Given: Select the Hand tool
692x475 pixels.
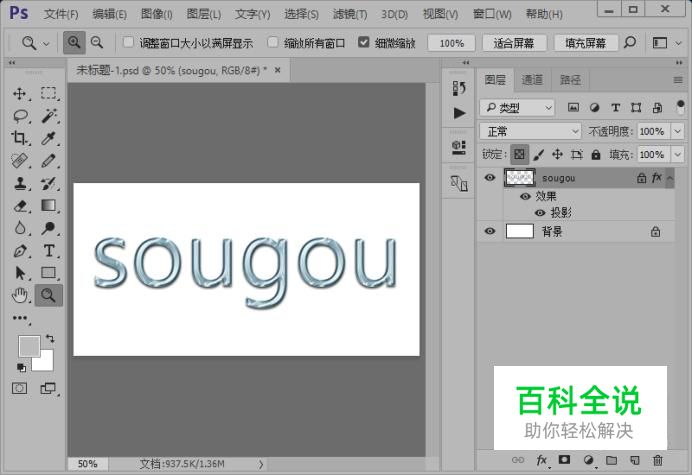Looking at the screenshot, I should tap(19, 295).
